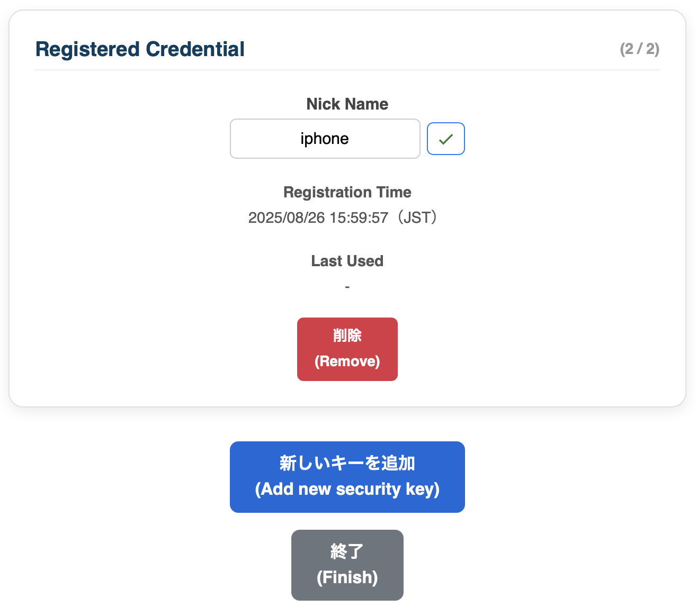
Task: Click the word Credential in the heading
Action: point(195,49)
